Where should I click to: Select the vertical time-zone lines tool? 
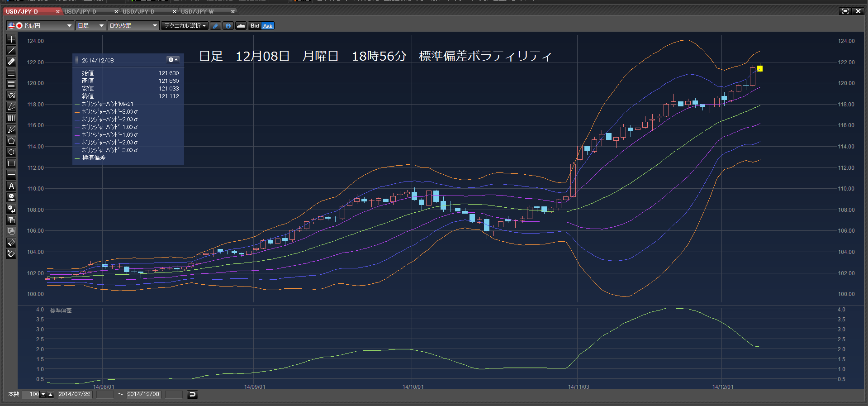pos(11,118)
